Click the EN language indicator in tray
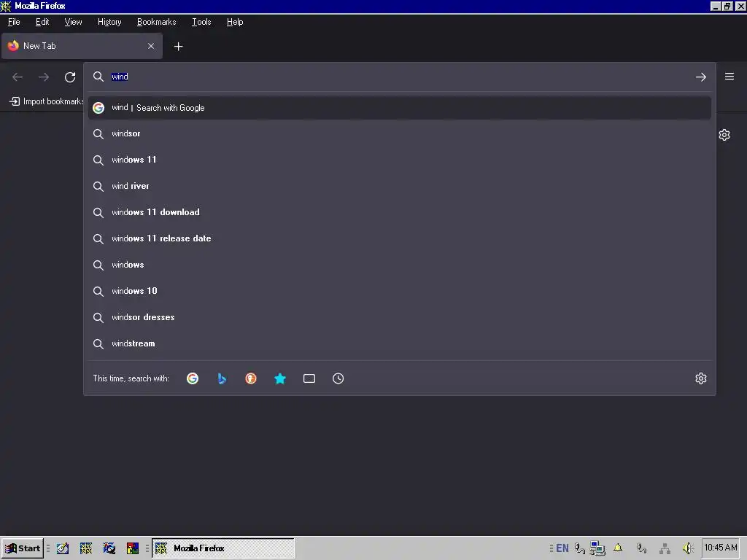Screen dimensions: 747x560 point(562,548)
